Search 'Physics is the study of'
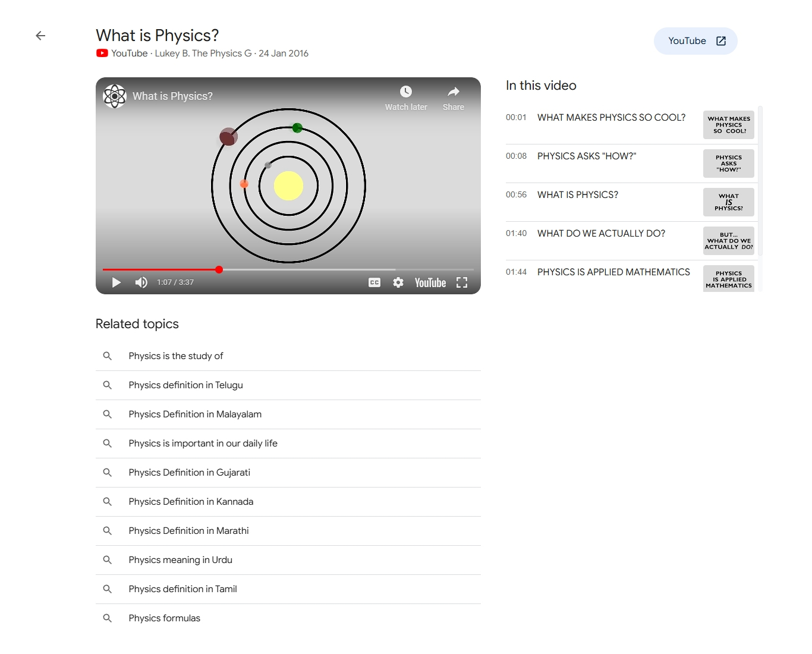Image resolution: width=812 pixels, height=654 pixels. pyautogui.click(x=288, y=356)
